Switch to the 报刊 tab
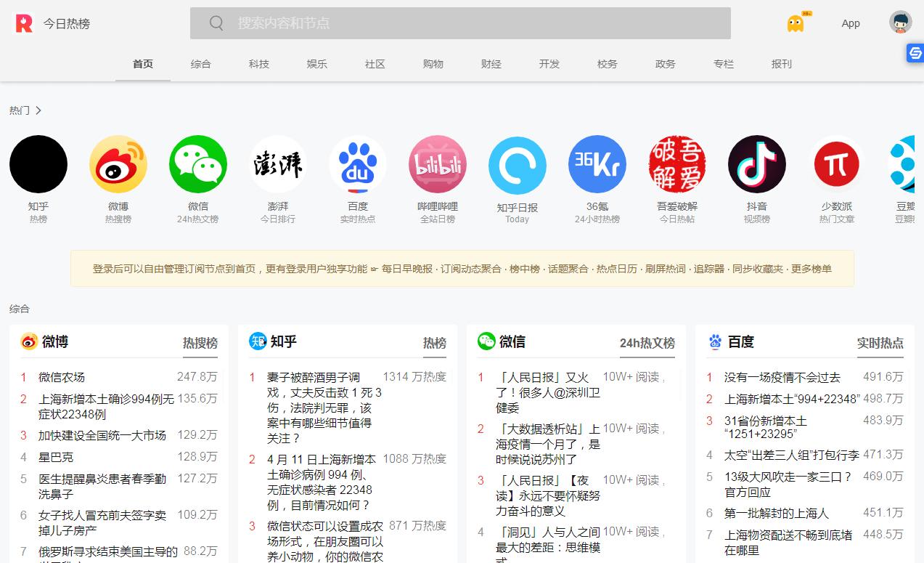Viewport: 924px width, 563px height. click(x=782, y=64)
